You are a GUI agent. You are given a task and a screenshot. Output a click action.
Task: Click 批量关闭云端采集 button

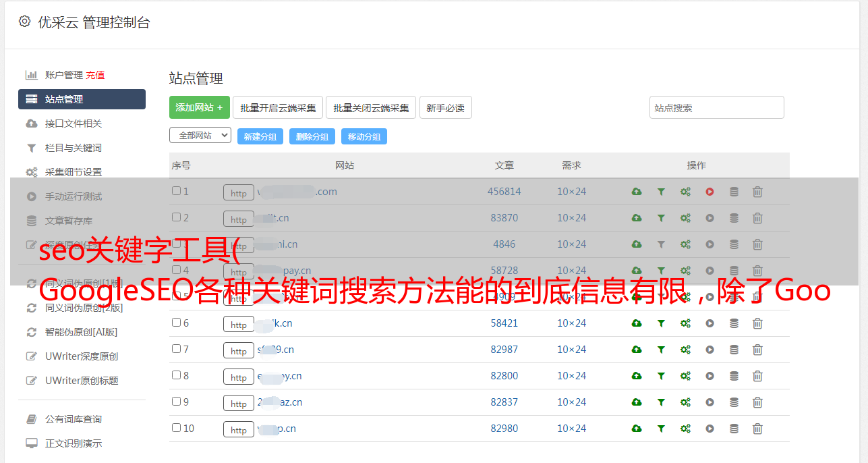371,107
